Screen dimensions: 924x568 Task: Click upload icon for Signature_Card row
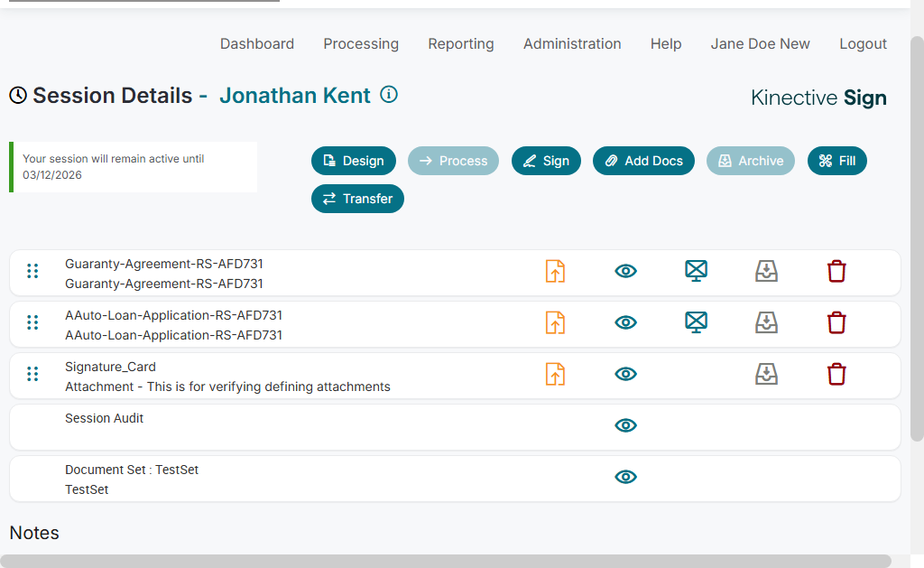(555, 374)
